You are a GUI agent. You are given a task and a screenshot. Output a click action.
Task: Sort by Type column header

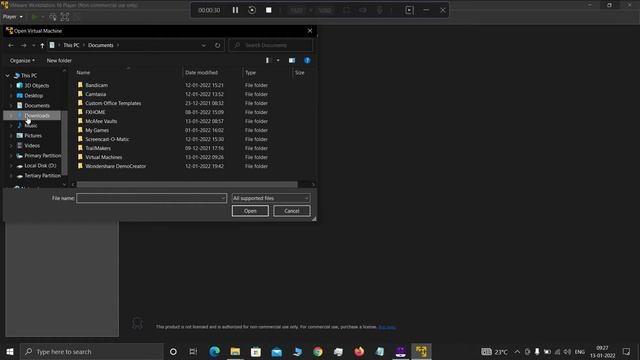click(x=250, y=73)
